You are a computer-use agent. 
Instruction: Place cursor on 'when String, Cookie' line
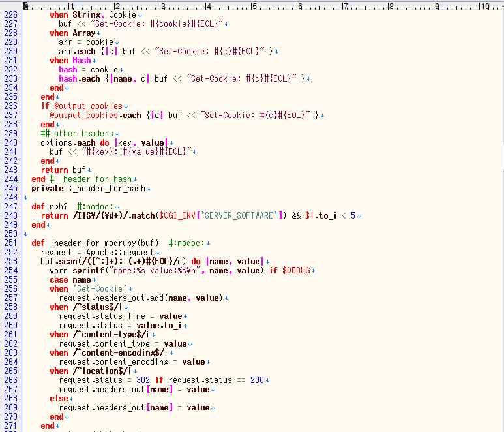pos(93,15)
